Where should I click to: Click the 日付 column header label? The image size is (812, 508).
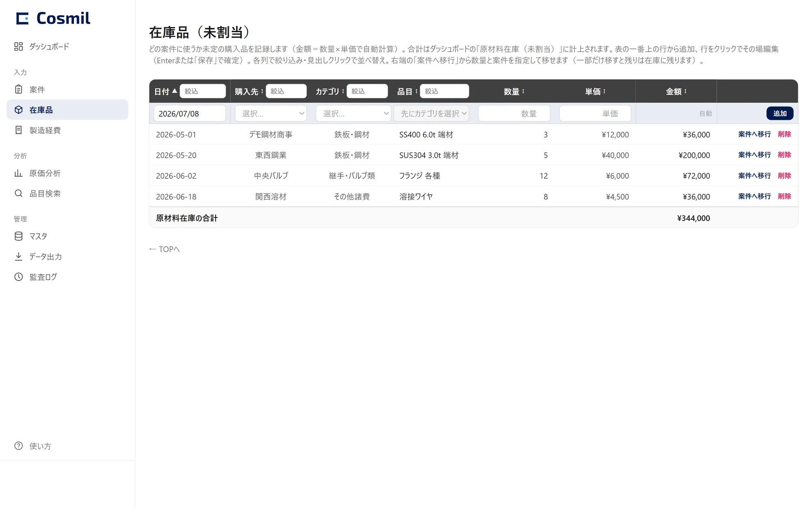[162, 91]
